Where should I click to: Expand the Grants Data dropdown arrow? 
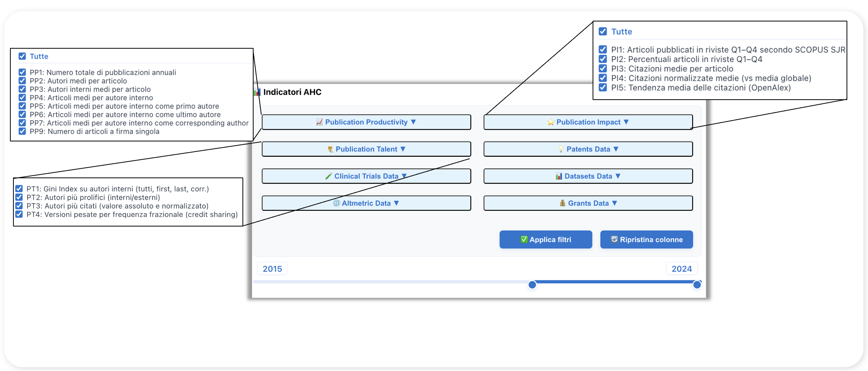[x=614, y=203]
